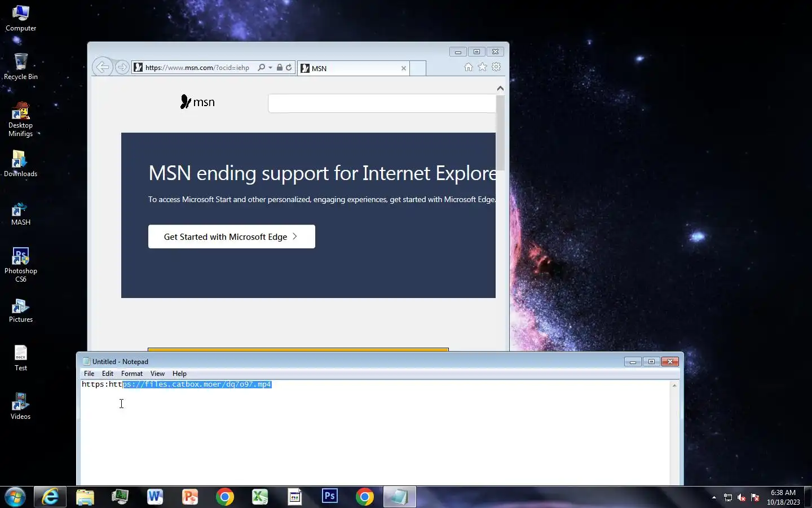This screenshot has height=508, width=812.
Task: Close the MSN tab
Action: 404,68
